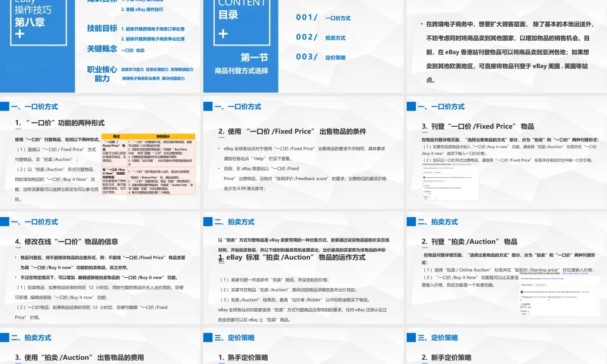The width and height of the screenshot is (607, 364).
Task: Click the Learn more link in the auction form
Action: (585, 292)
